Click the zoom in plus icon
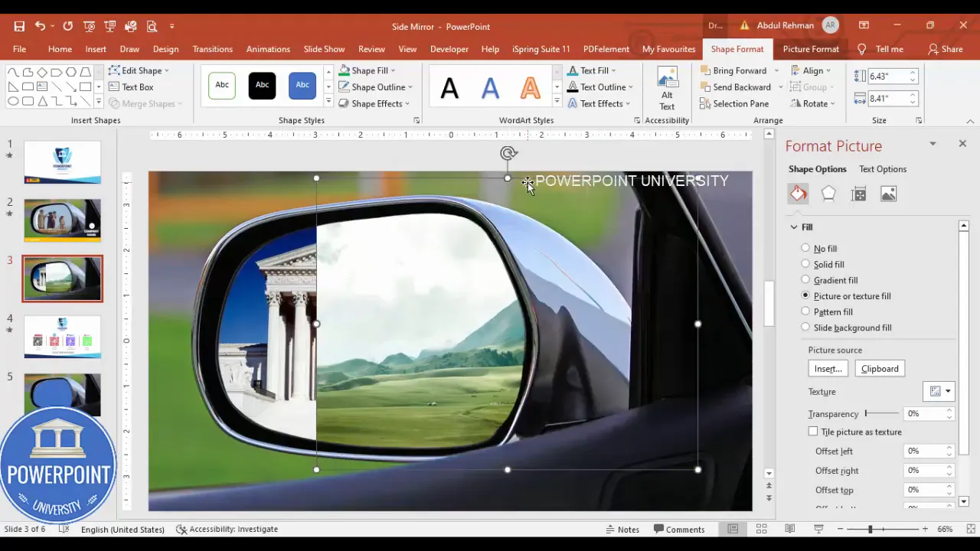This screenshot has width=980, height=551. tap(925, 529)
